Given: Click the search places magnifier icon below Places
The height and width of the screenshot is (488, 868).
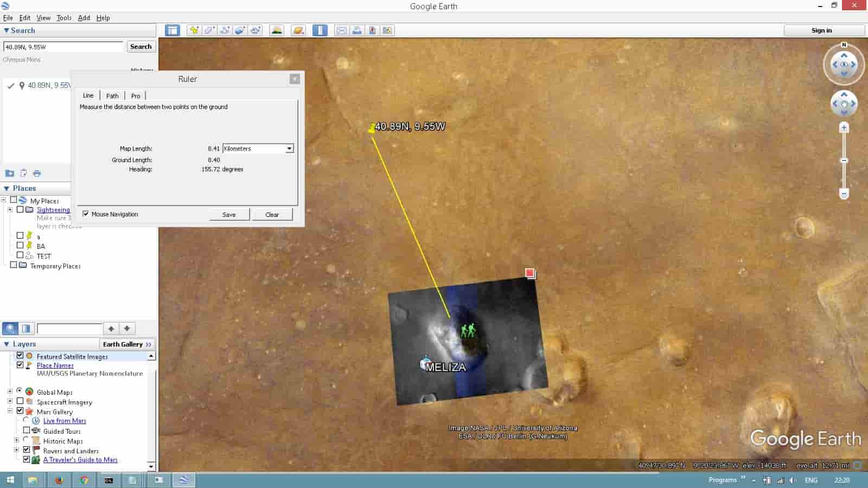Looking at the screenshot, I should [x=10, y=329].
